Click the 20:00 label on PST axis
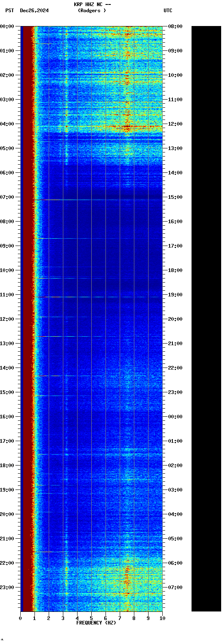The image size is (224, 644). pos(7,514)
